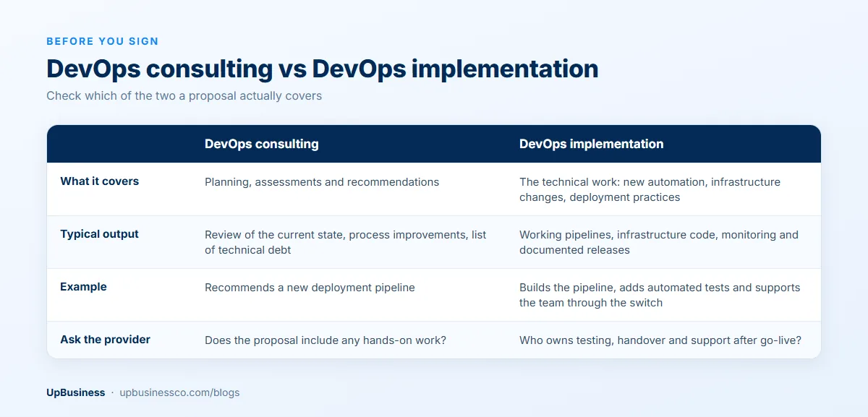Select the 'Ask the provider' row label
Image resolution: width=868 pixels, height=417 pixels.
[105, 340]
